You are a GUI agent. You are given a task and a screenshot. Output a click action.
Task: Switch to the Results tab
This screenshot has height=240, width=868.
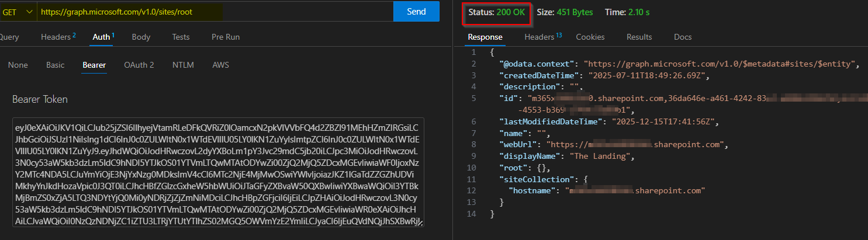[639, 37]
